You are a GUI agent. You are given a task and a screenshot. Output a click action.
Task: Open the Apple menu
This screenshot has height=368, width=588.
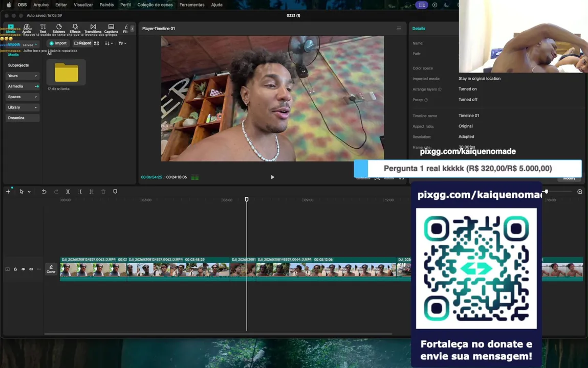(x=9, y=5)
